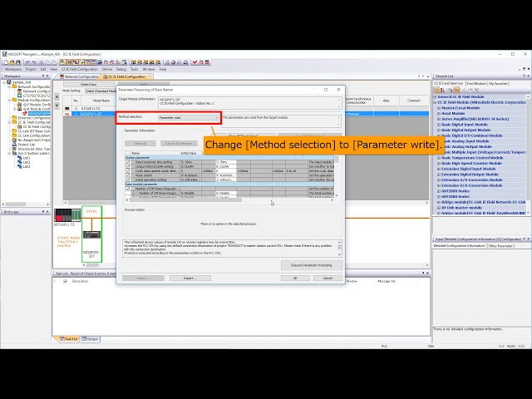Click the Open folder toolbar icon
The image size is (532, 399).
[12, 62]
